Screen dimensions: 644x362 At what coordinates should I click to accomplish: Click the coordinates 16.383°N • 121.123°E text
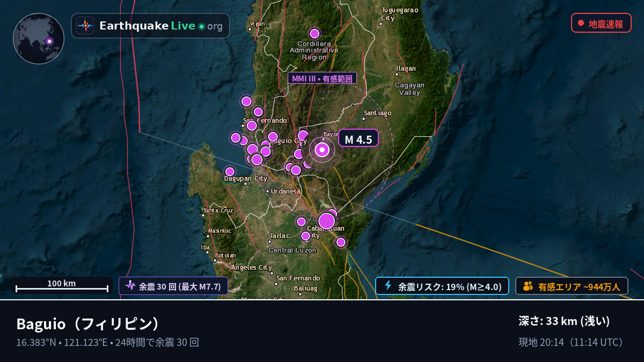click(62, 342)
